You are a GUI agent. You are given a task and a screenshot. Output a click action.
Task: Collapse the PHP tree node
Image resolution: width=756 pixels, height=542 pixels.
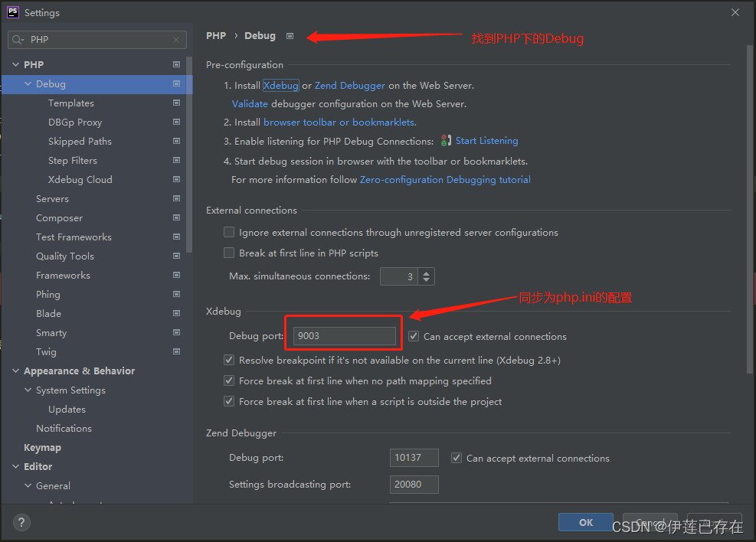click(x=15, y=64)
